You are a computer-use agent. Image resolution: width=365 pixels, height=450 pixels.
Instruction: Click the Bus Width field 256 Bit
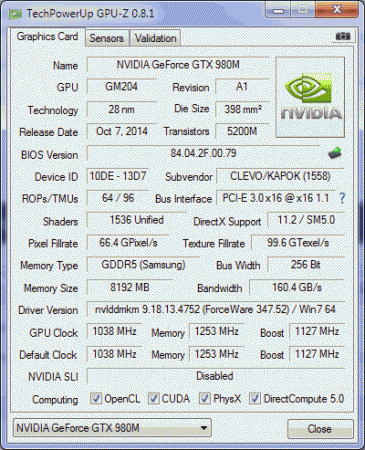(306, 265)
